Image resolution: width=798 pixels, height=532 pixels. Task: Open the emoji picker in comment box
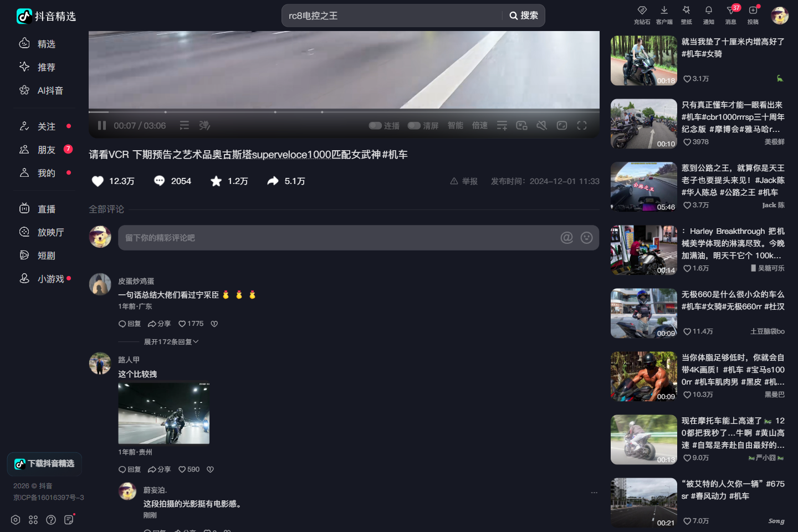[x=587, y=238]
